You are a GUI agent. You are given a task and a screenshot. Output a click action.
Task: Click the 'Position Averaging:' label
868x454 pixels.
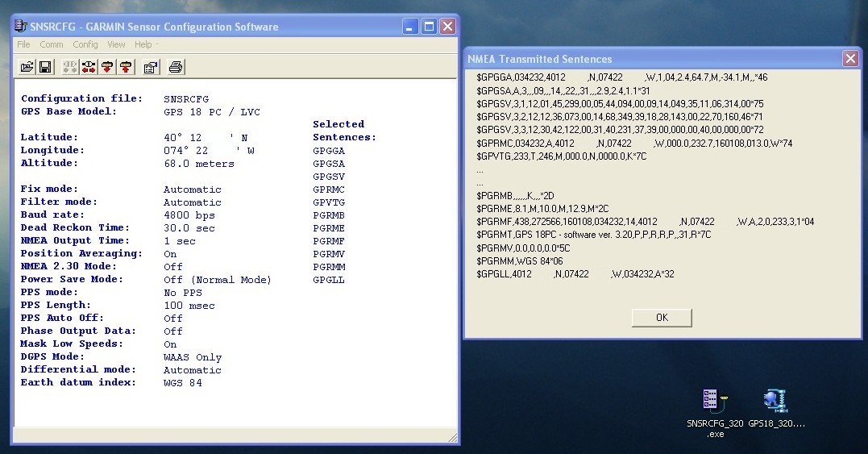click(81, 253)
